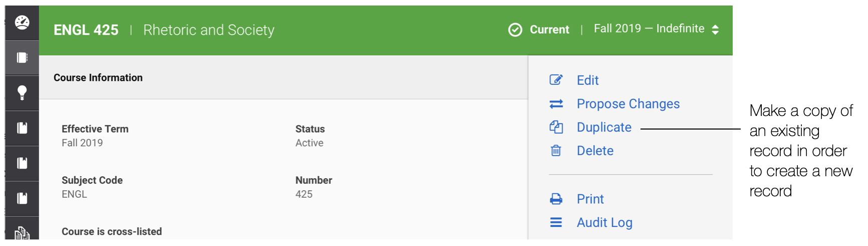Click the Current status checkmark circle
The width and height of the screenshot is (868, 246).
pos(515,30)
